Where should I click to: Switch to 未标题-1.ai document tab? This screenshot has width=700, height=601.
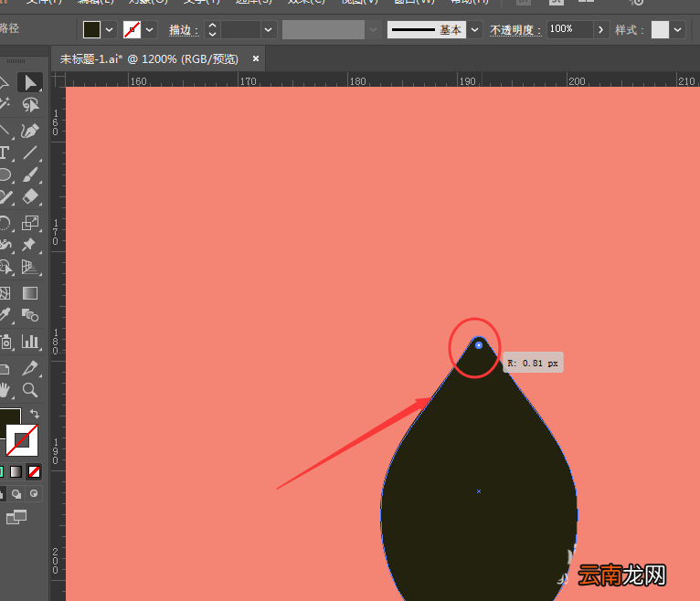tap(149, 58)
